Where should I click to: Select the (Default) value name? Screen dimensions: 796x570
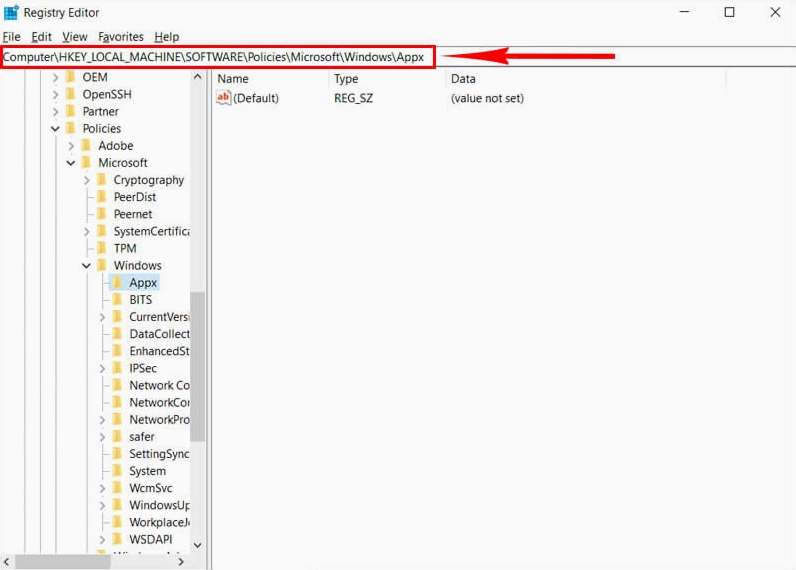tap(256, 98)
